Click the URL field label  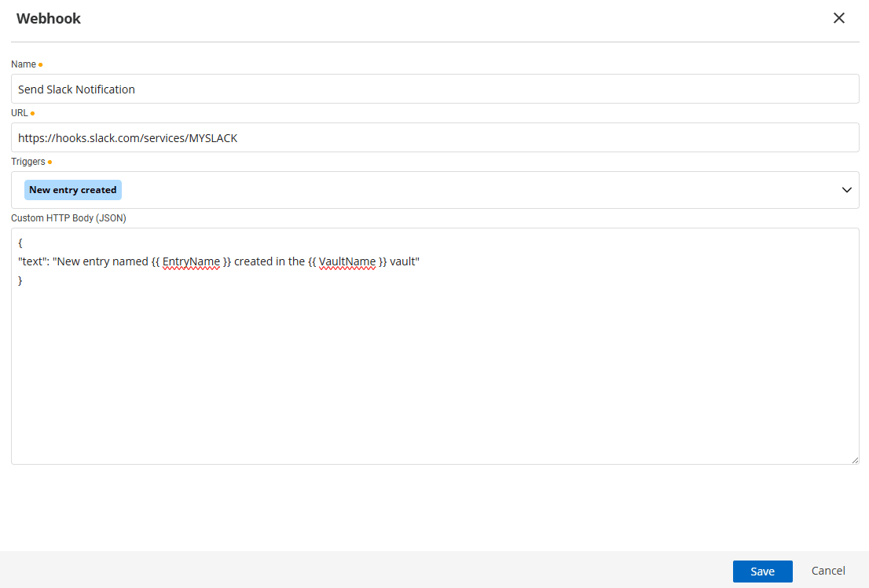pos(19,113)
